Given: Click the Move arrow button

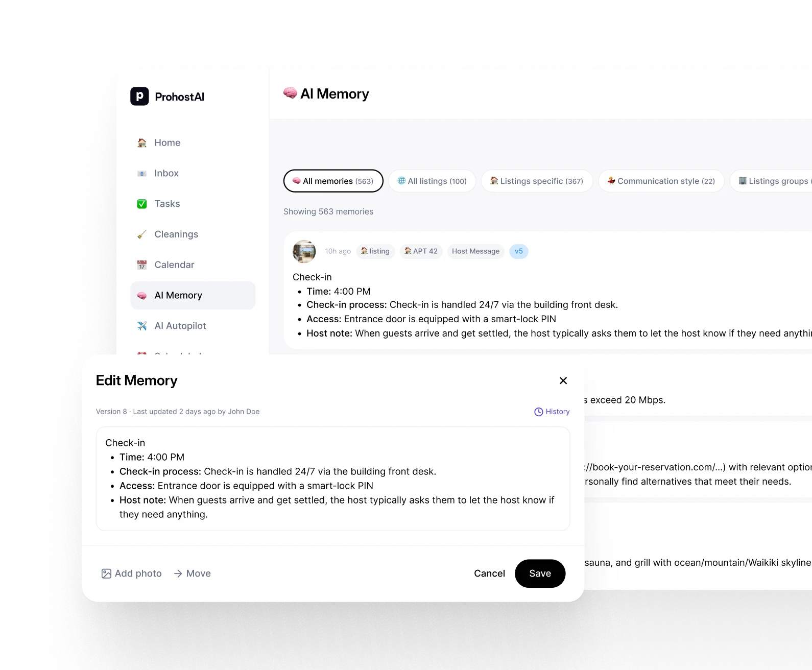Looking at the screenshot, I should [192, 573].
